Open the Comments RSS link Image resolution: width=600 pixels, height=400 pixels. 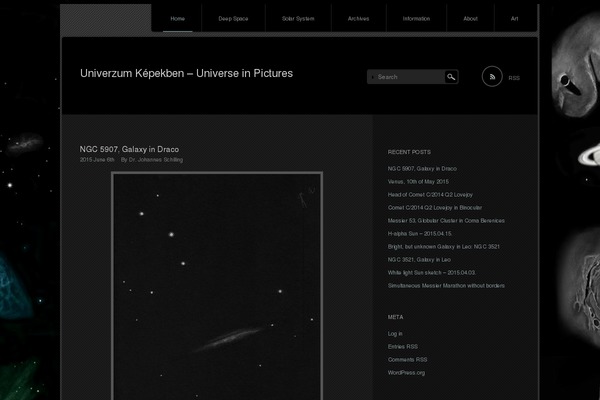pos(407,360)
